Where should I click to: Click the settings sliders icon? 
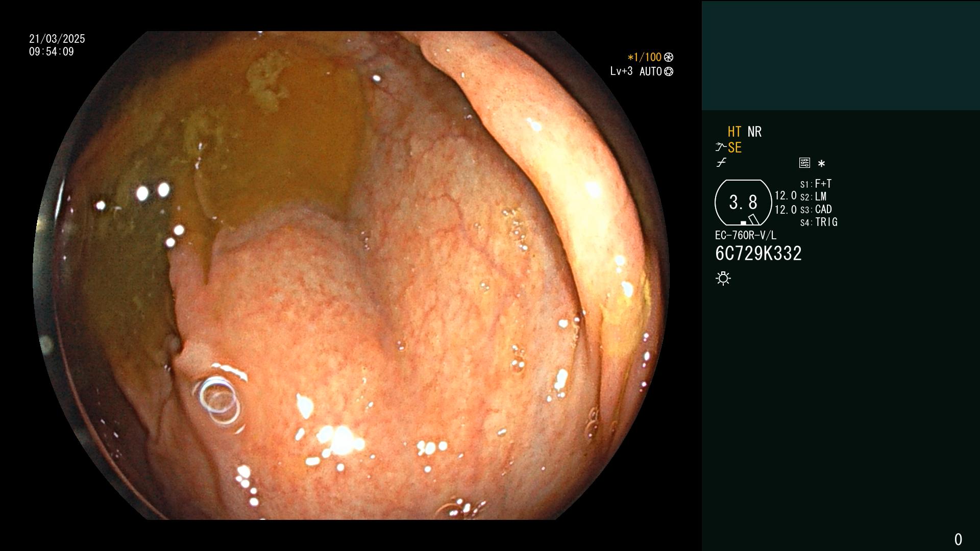pos(804,163)
